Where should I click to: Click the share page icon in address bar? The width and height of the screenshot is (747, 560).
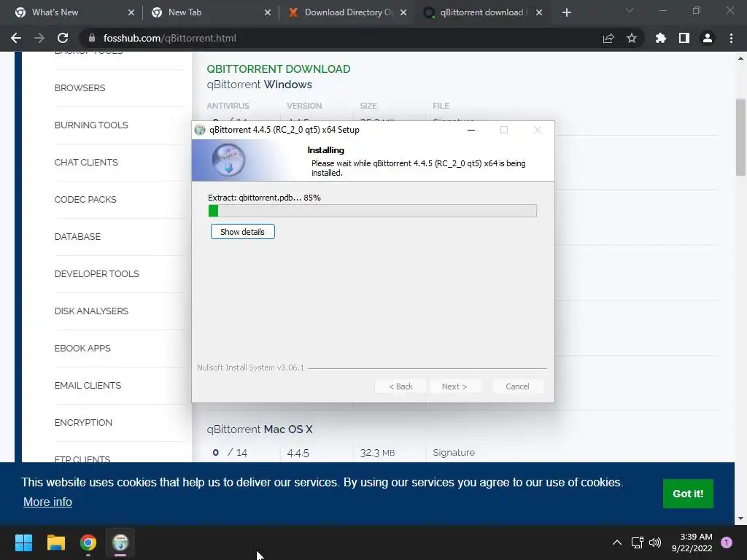[x=608, y=38]
